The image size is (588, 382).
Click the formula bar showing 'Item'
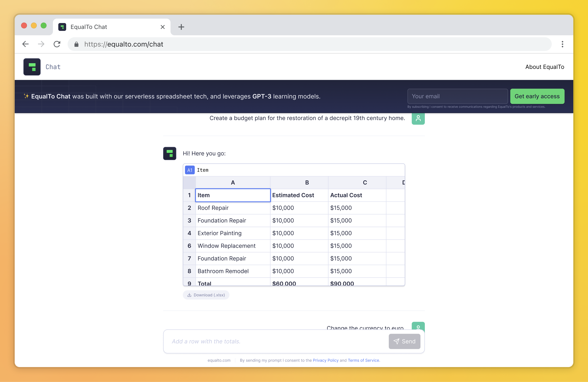tap(300, 170)
